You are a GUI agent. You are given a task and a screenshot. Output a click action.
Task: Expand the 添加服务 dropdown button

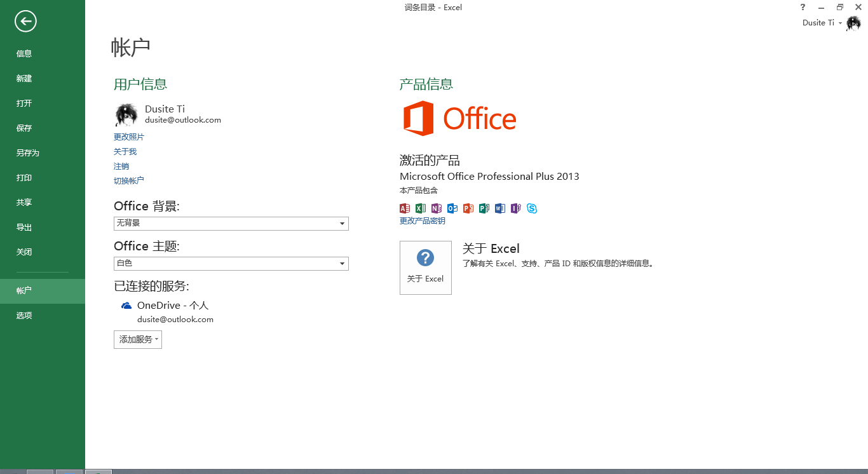click(138, 339)
